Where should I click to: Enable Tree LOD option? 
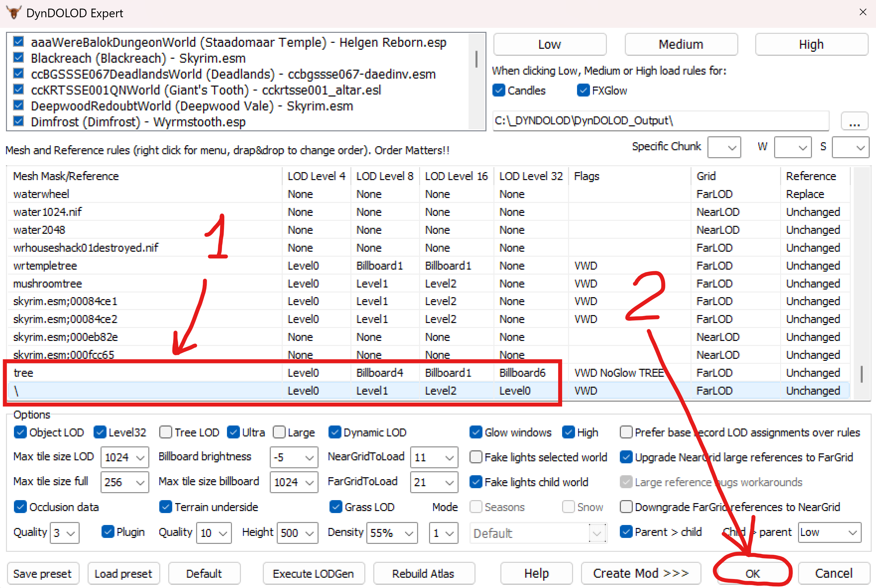point(166,432)
